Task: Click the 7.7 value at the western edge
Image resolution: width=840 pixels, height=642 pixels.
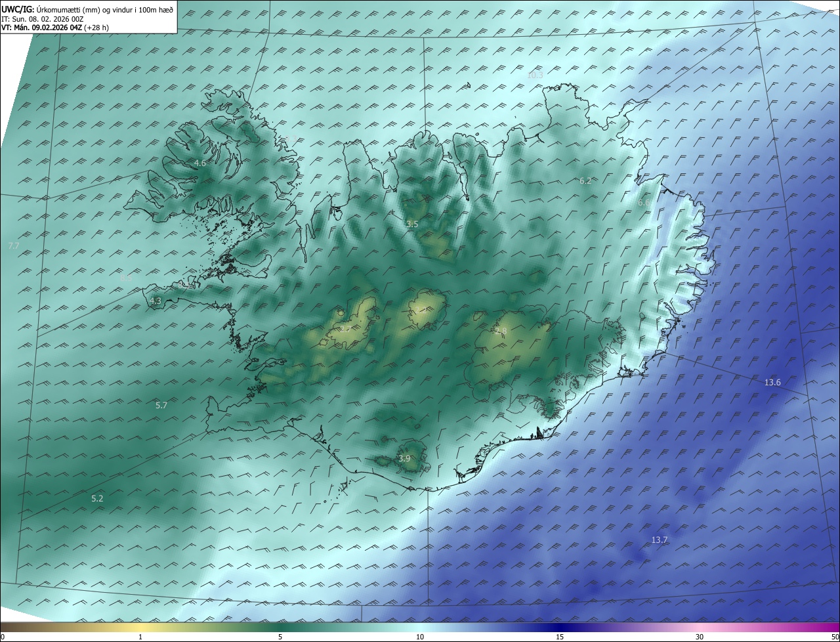Action: point(14,246)
